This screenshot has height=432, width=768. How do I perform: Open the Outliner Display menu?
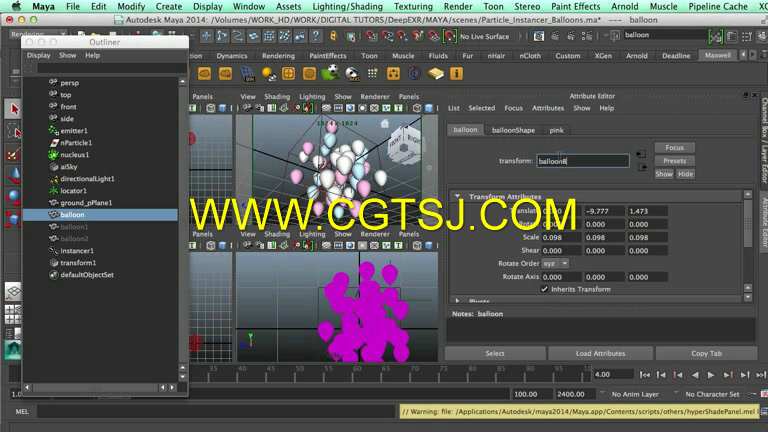click(x=39, y=55)
